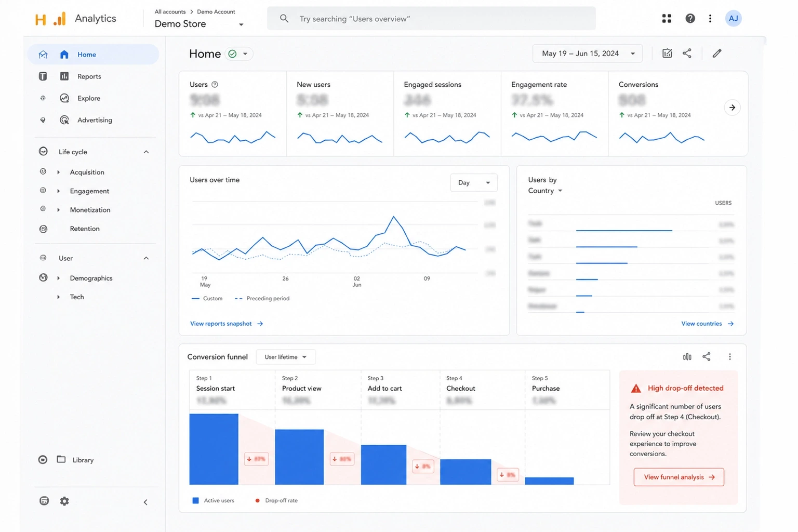This screenshot has height=532, width=798.
Task: Open the help question mark icon
Action: coord(690,19)
